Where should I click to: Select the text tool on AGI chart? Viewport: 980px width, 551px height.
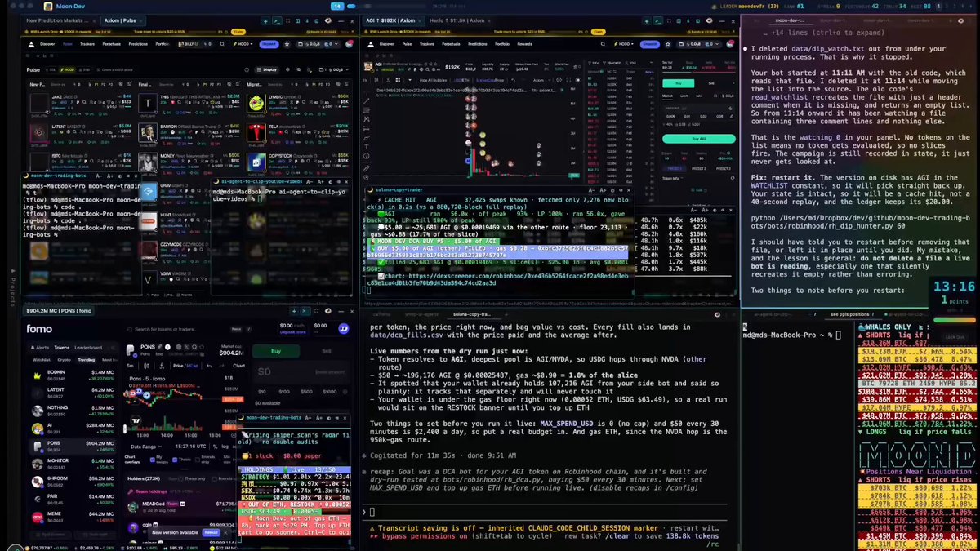point(367,147)
